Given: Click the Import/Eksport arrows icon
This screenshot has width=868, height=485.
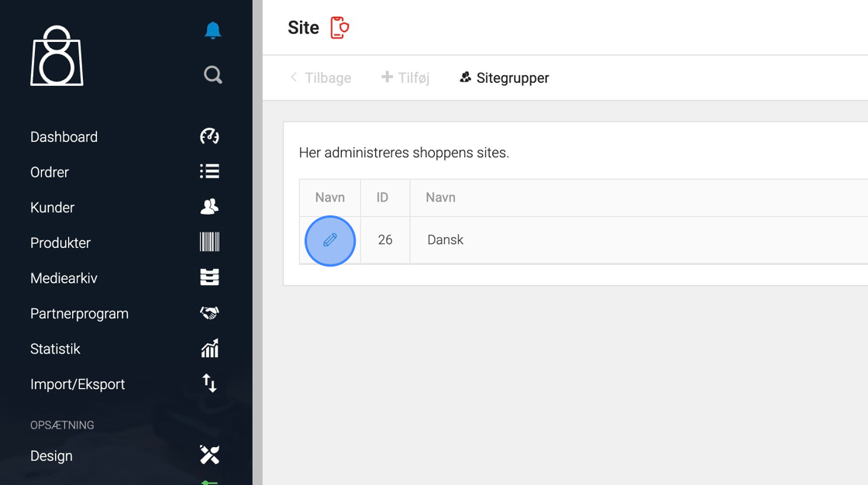Looking at the screenshot, I should point(209,384).
